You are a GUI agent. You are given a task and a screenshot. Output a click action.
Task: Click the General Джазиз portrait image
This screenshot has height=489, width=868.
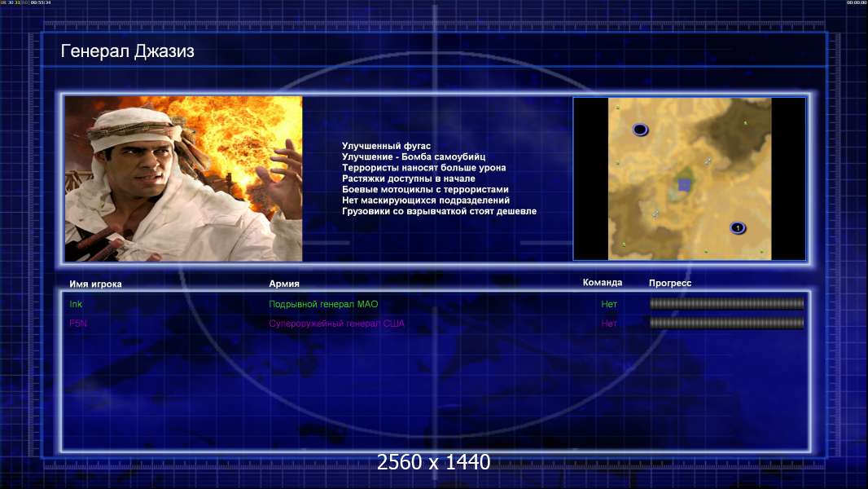pyautogui.click(x=184, y=178)
